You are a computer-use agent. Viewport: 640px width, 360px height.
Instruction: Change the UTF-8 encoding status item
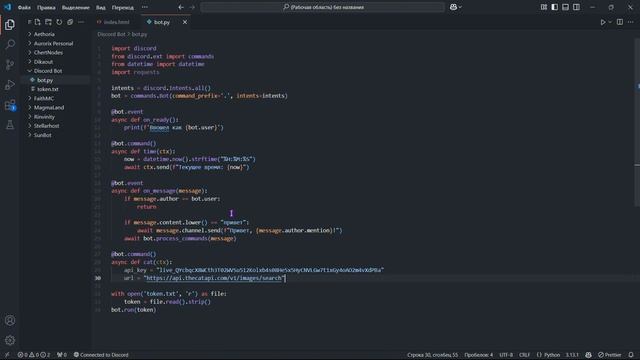tap(506, 355)
